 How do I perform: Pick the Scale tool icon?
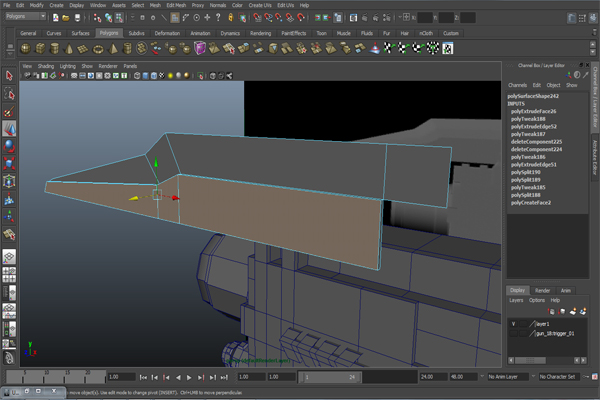9,163
